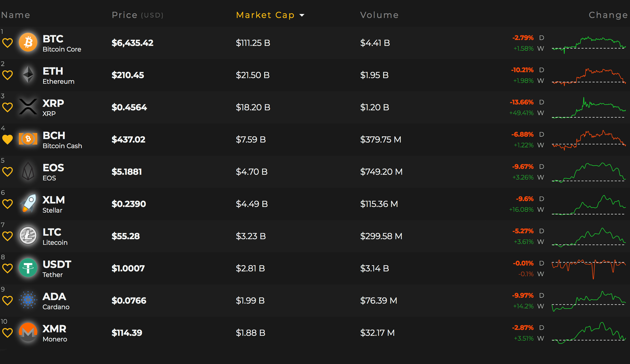Viewport: 630px width, 364px height.
Task: Favorite XLM with the heart icon
Action: [x=7, y=204]
